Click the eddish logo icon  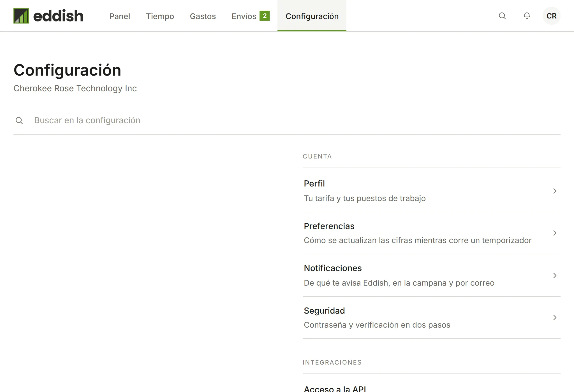pyautogui.click(x=21, y=16)
